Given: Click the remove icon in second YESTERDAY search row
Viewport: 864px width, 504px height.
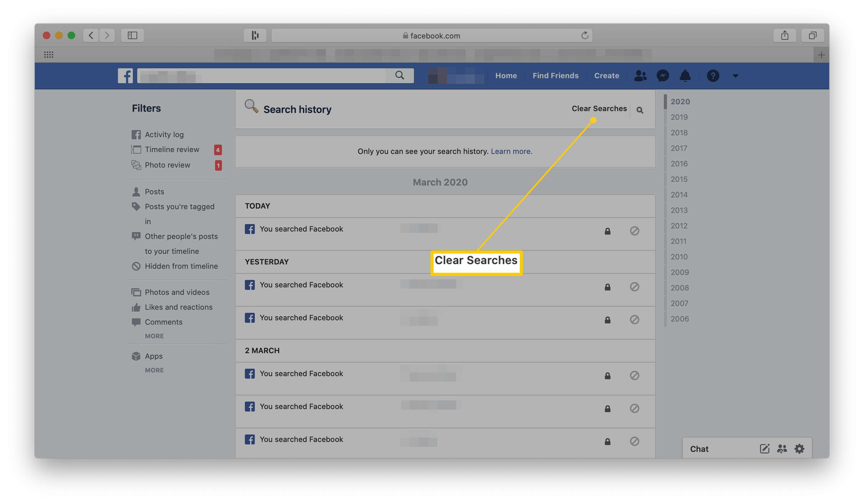Looking at the screenshot, I should (634, 320).
